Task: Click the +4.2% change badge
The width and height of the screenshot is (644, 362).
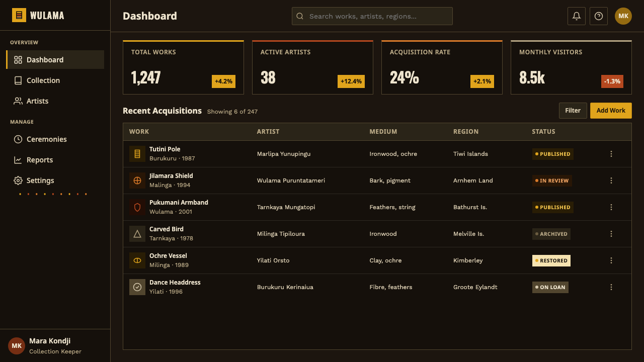Action: click(x=223, y=81)
